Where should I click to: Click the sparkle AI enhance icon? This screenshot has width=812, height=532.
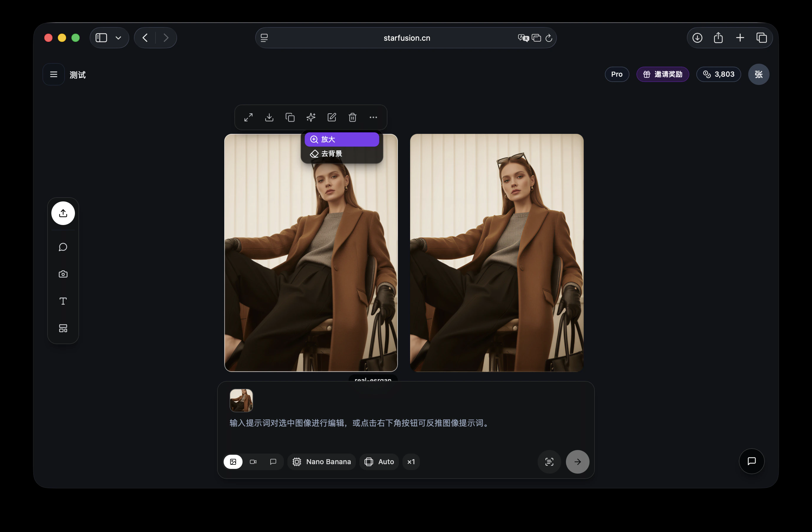(311, 117)
